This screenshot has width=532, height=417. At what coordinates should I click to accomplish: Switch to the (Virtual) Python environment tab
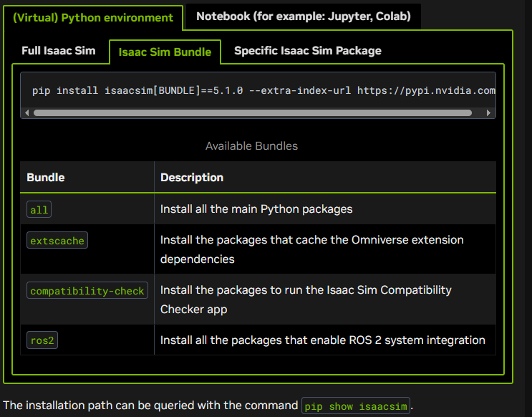[93, 18]
